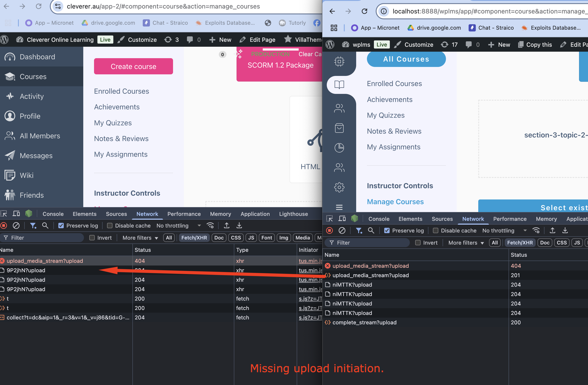
Task: Click Edit Page in left admin bar
Action: pos(257,40)
